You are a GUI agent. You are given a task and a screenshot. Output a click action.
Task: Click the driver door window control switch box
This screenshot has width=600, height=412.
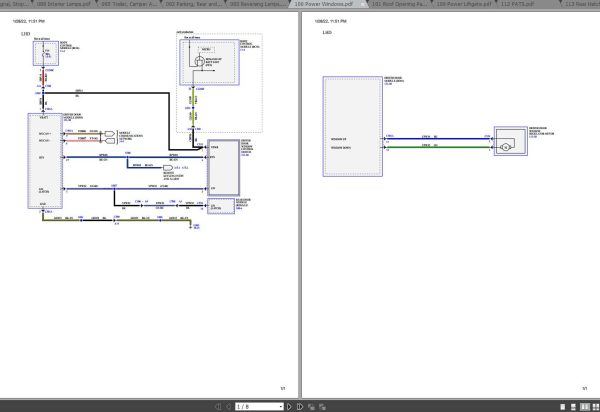click(x=223, y=168)
